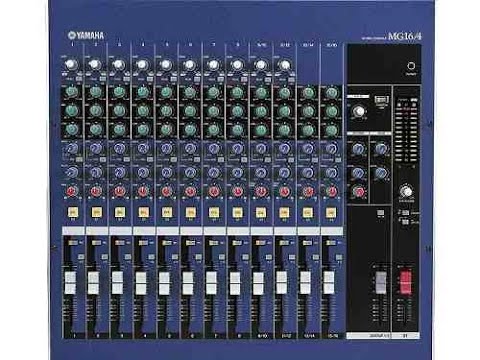The image size is (480, 360).
Task: Adjust the top green EQ knob on channel 2
Action: pos(96,92)
